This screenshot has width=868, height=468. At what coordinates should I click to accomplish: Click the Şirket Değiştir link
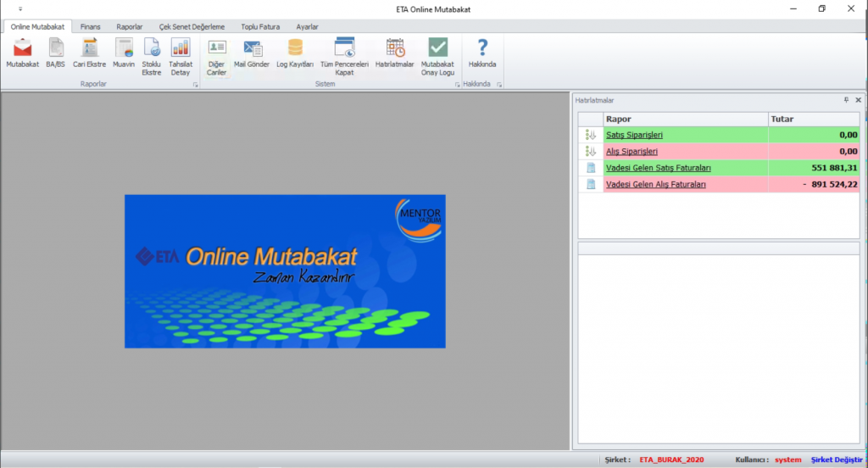point(837,460)
